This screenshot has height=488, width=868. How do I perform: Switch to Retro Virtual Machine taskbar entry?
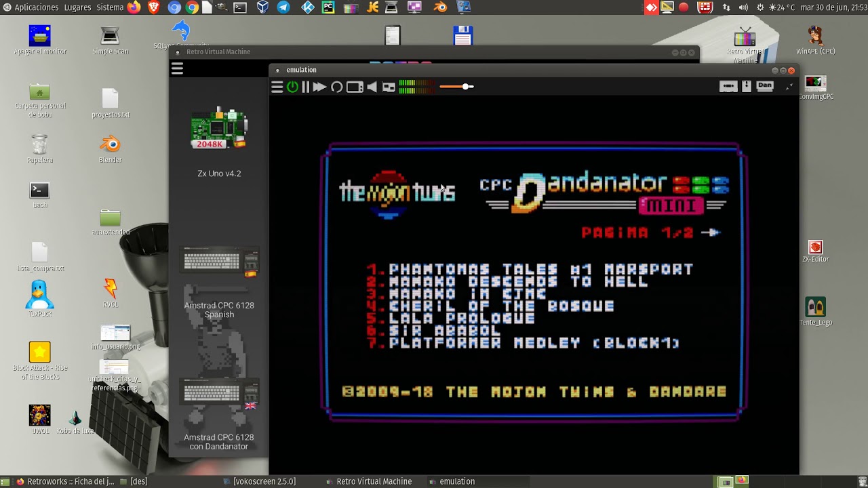pyautogui.click(x=368, y=481)
